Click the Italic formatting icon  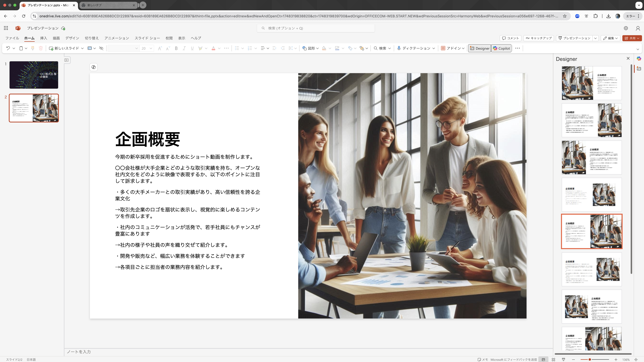click(x=184, y=48)
